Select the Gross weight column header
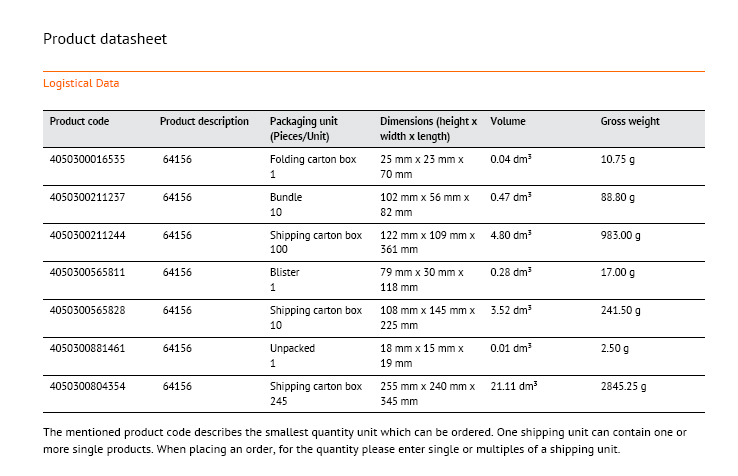 tap(630, 122)
